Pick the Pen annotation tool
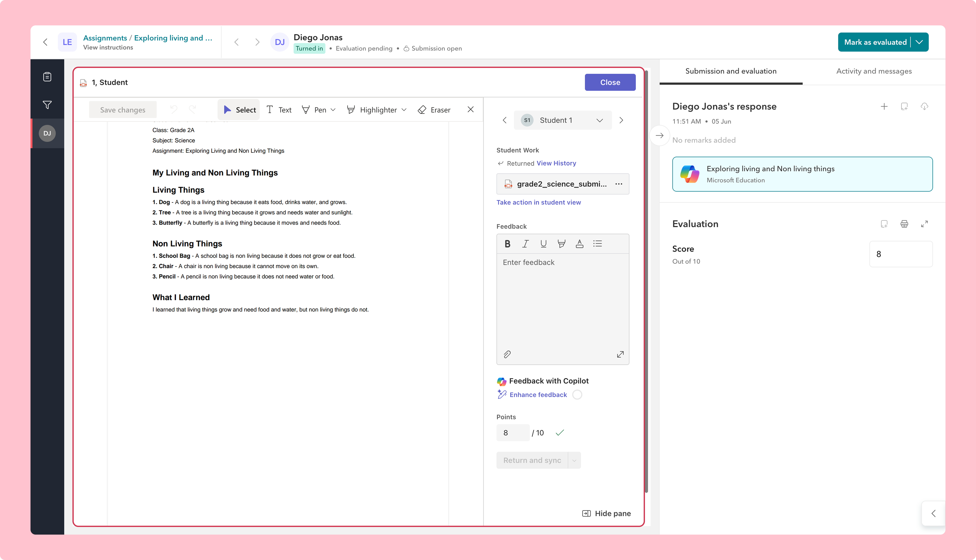Screen dimensions: 976x560 tap(314, 110)
